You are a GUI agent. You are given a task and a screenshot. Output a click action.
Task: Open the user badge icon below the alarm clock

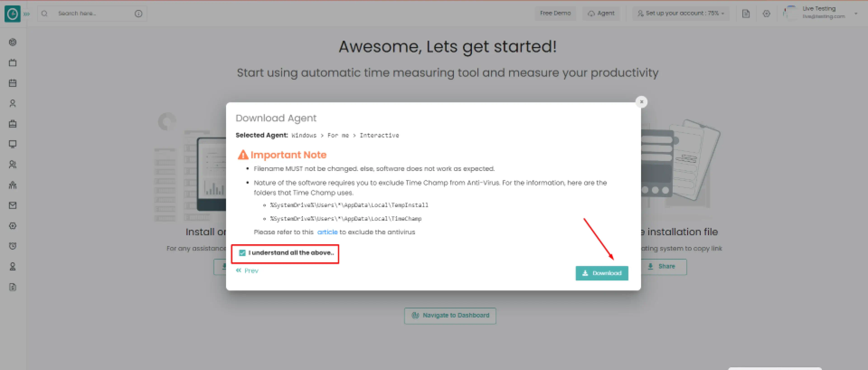coord(13,266)
